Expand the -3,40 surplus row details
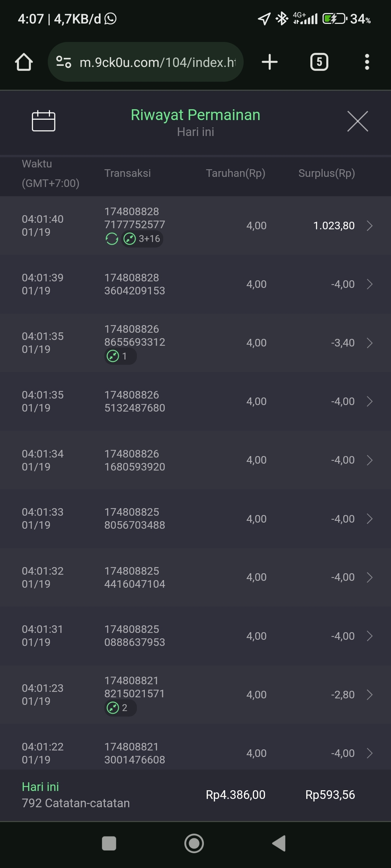Image resolution: width=391 pixels, height=868 pixels. tap(369, 343)
